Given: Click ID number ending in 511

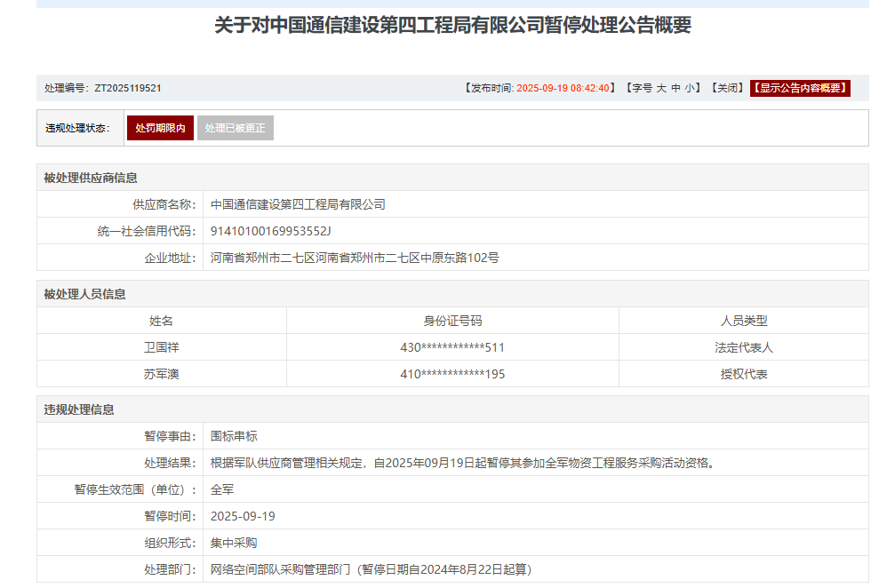Looking at the screenshot, I should tap(452, 347).
